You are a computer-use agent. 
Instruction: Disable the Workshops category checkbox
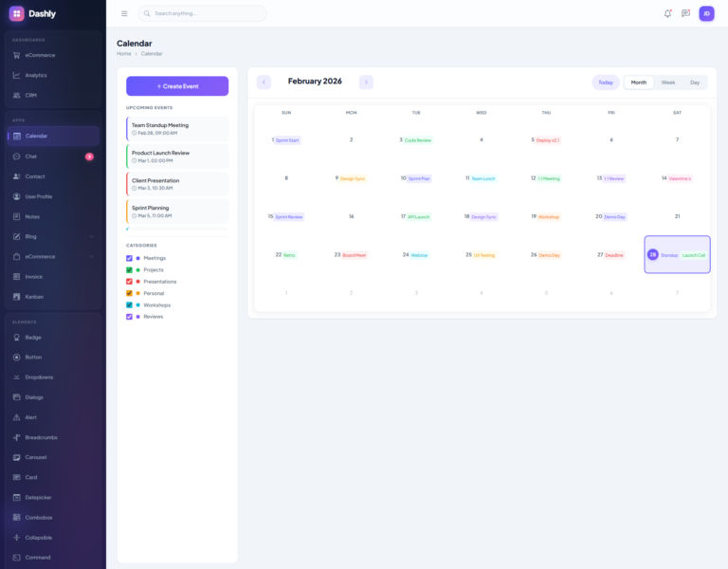point(129,305)
